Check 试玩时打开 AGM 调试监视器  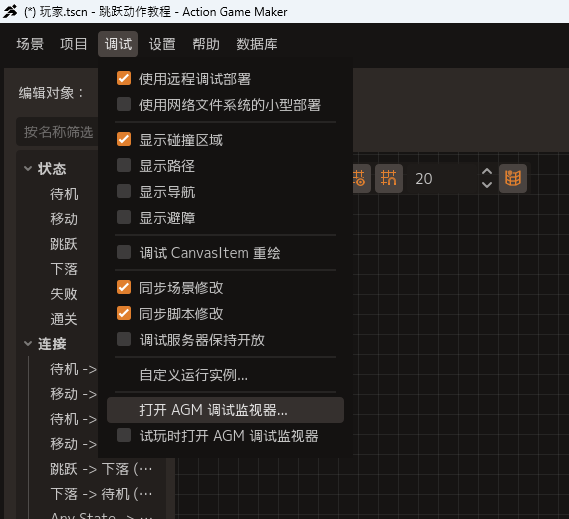[x=124, y=435]
